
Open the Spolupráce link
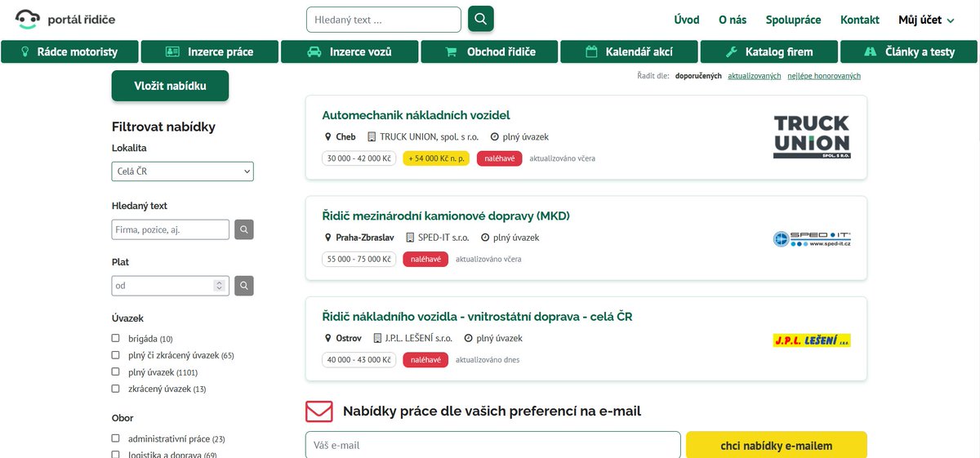tap(793, 20)
